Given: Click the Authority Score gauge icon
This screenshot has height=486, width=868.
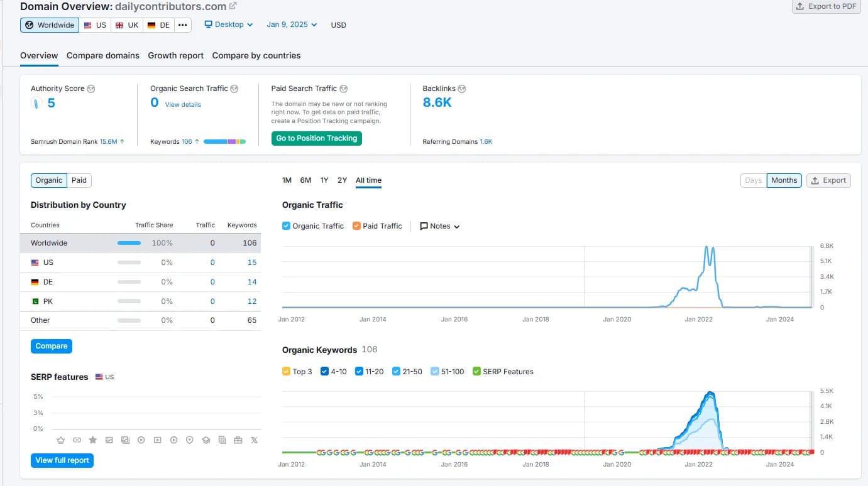Looking at the screenshot, I should tap(37, 104).
